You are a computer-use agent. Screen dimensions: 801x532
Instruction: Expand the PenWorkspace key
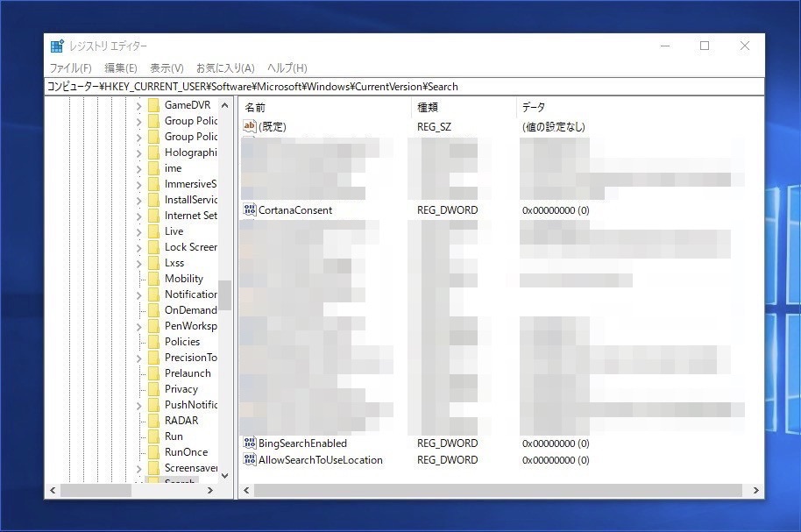[139, 327]
